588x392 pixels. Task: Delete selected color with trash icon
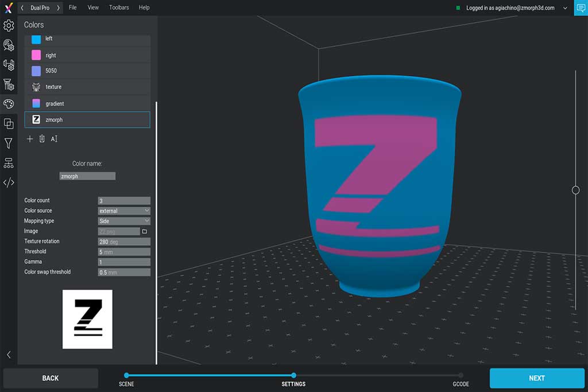(42, 139)
